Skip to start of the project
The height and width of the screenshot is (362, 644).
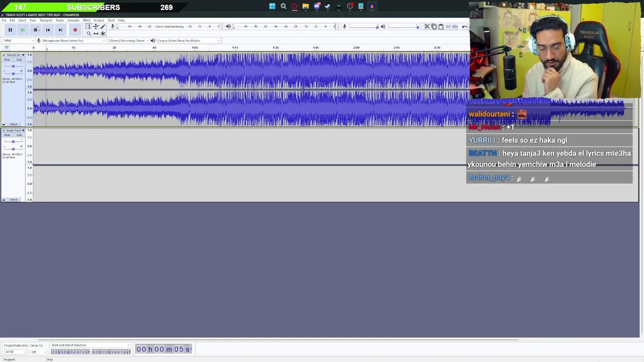48,30
